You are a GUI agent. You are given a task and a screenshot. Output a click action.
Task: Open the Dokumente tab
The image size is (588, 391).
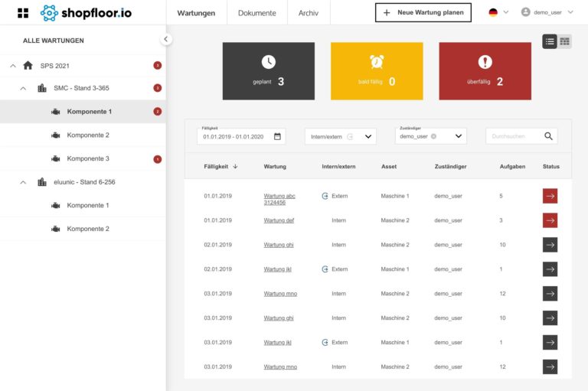tap(256, 13)
